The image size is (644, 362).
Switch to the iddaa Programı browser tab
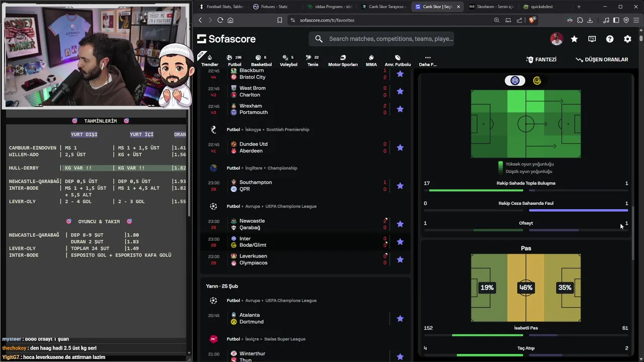click(329, 7)
